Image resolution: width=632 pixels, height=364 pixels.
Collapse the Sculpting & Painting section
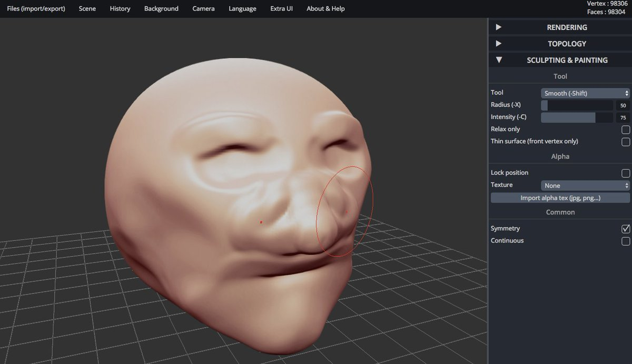click(498, 60)
